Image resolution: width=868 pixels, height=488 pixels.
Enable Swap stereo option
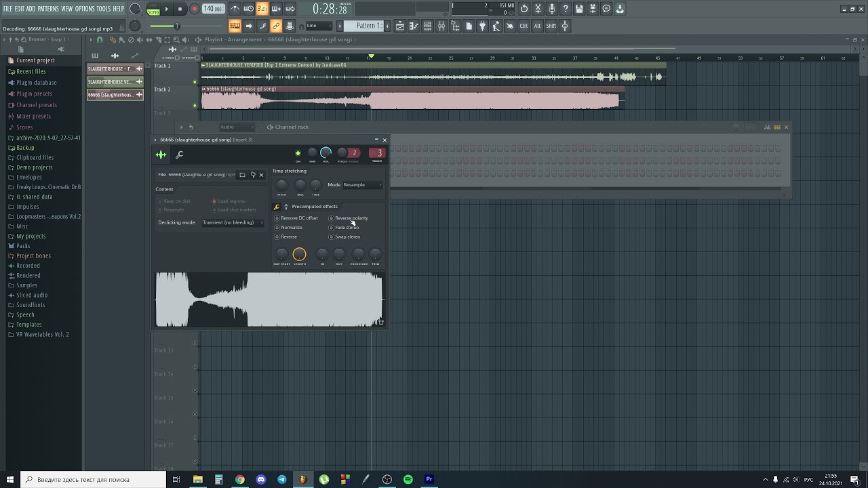click(x=344, y=237)
